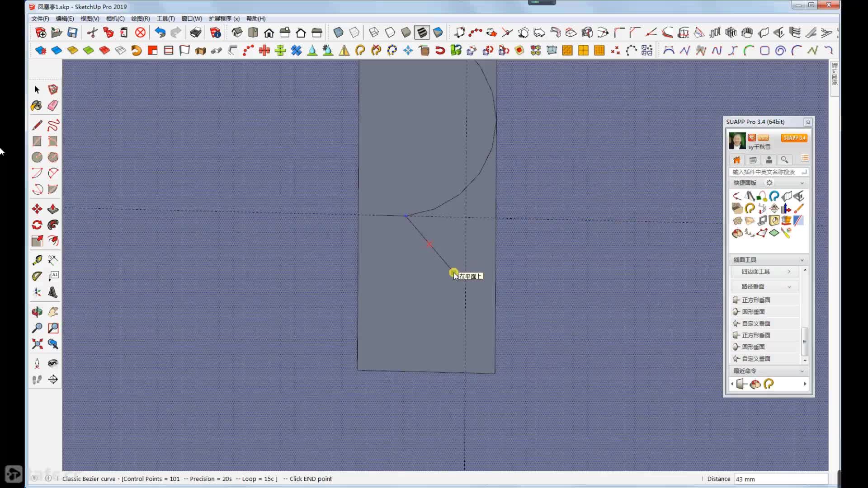Select the arrow Select tool

click(37, 89)
